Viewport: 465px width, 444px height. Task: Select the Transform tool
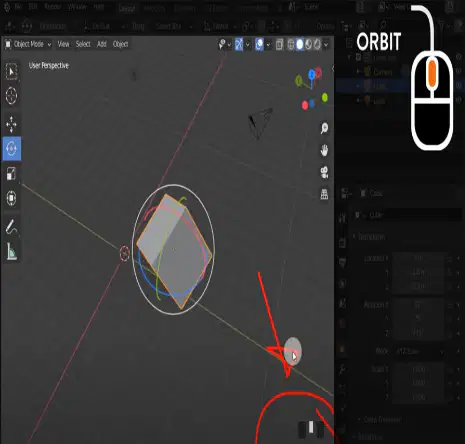pyautogui.click(x=11, y=198)
